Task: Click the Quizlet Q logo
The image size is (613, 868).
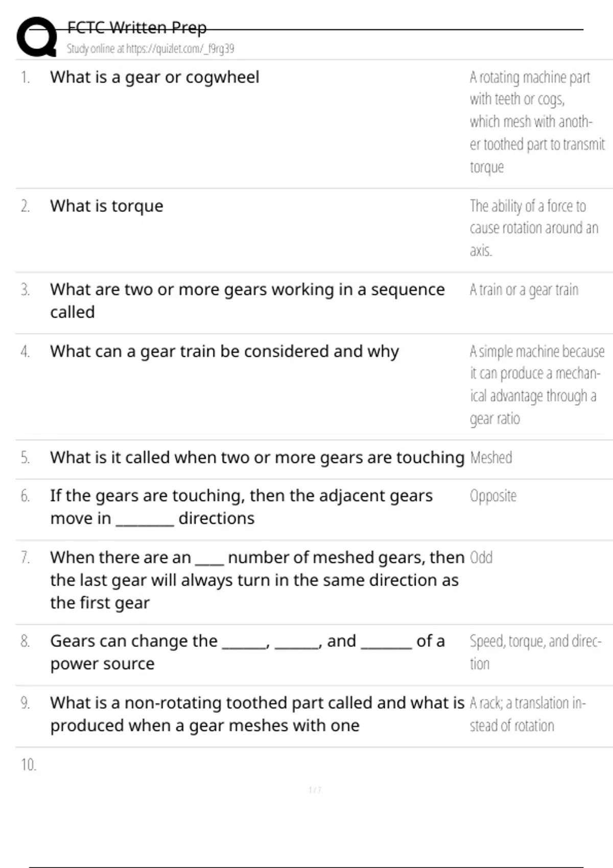Action: point(37,37)
